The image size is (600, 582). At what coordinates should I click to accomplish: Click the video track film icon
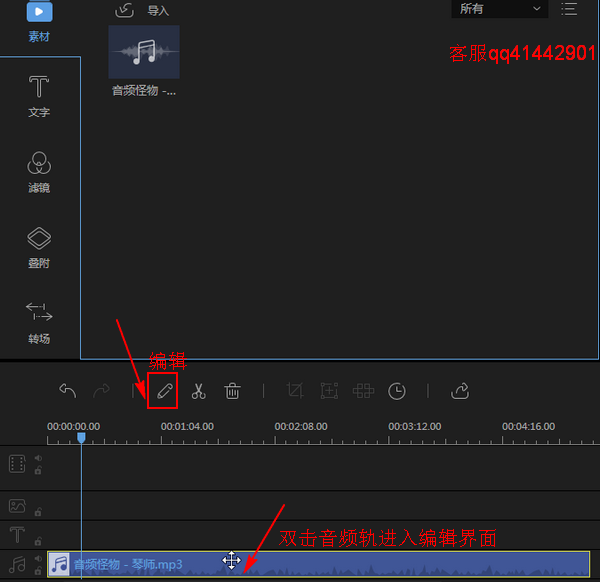17,464
